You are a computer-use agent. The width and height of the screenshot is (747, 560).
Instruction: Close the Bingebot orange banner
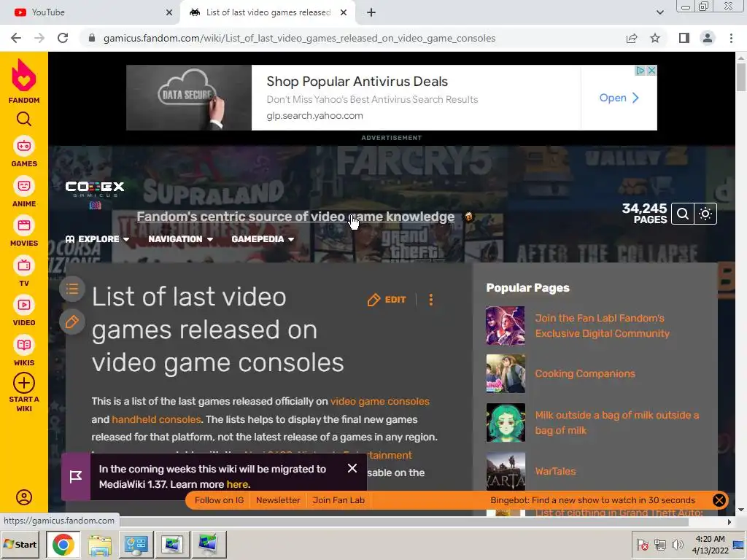click(x=719, y=500)
